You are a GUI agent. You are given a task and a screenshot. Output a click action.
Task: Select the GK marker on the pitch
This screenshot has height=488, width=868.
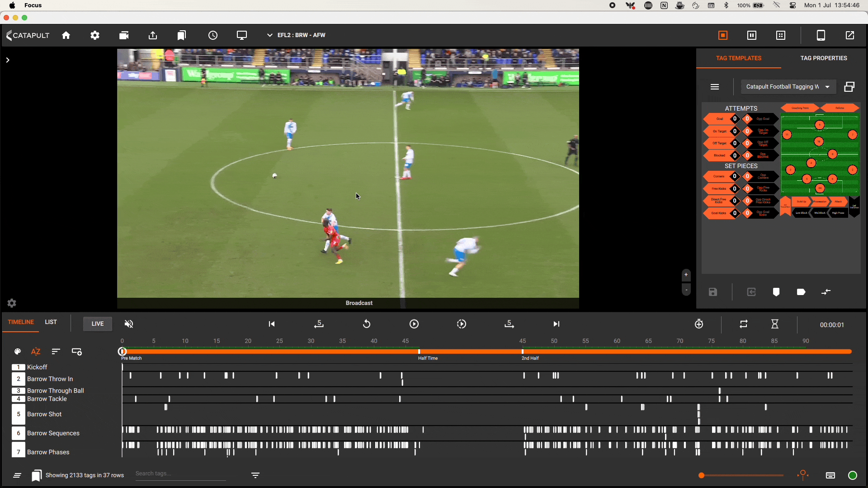[x=820, y=188]
